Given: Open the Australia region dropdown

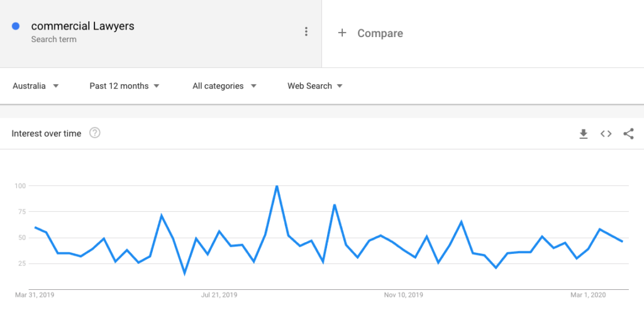Looking at the screenshot, I should 36,86.
